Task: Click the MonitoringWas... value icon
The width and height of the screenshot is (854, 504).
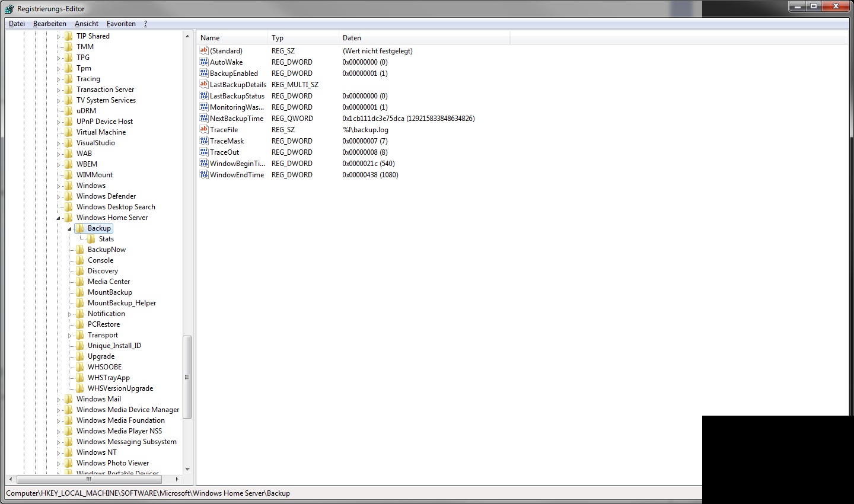Action: [204, 107]
